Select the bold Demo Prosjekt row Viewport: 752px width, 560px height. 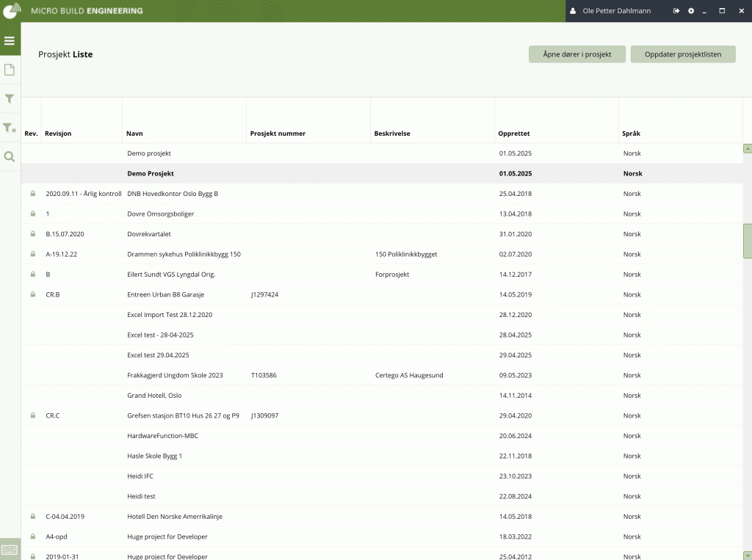(382, 173)
